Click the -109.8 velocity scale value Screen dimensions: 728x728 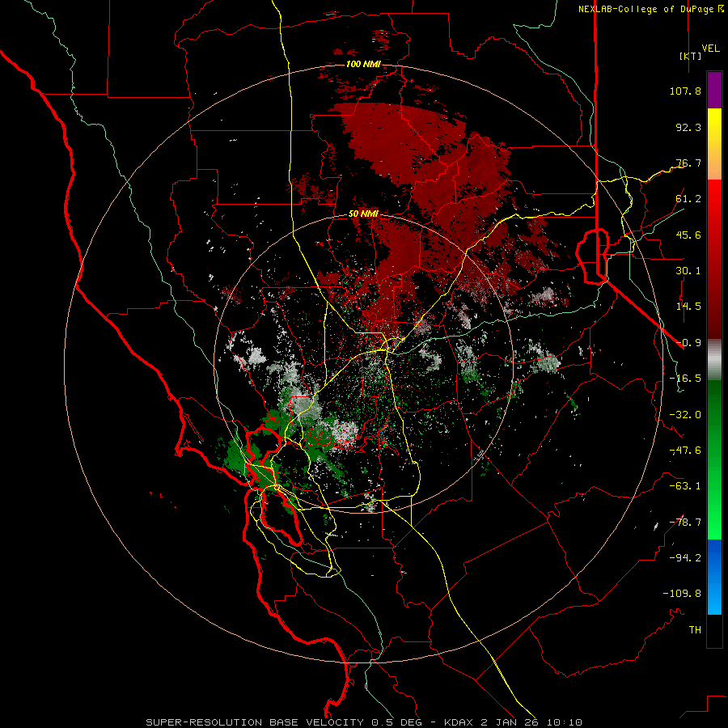click(682, 594)
